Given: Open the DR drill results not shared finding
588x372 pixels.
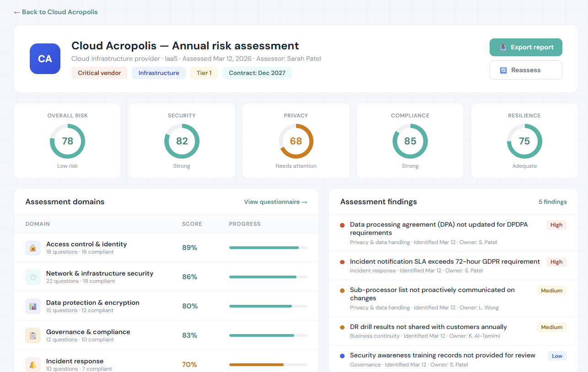Looking at the screenshot, I should click(x=453, y=331).
